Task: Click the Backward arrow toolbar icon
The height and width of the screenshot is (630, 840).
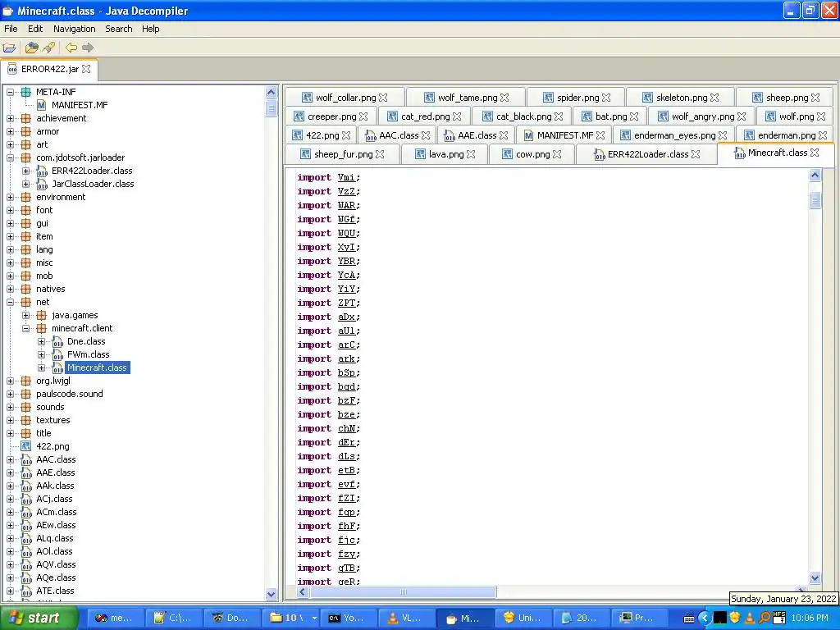Action: pos(71,48)
